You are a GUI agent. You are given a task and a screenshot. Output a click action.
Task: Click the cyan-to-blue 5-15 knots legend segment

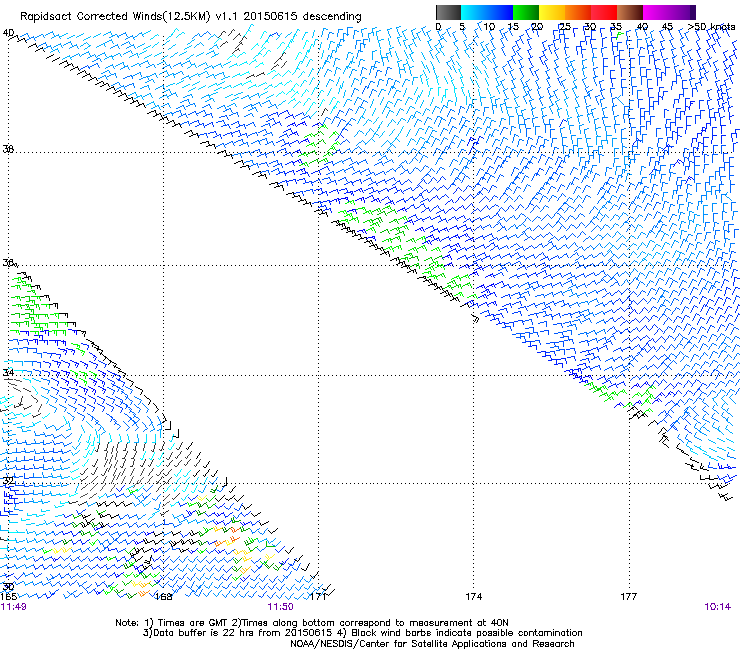point(487,12)
